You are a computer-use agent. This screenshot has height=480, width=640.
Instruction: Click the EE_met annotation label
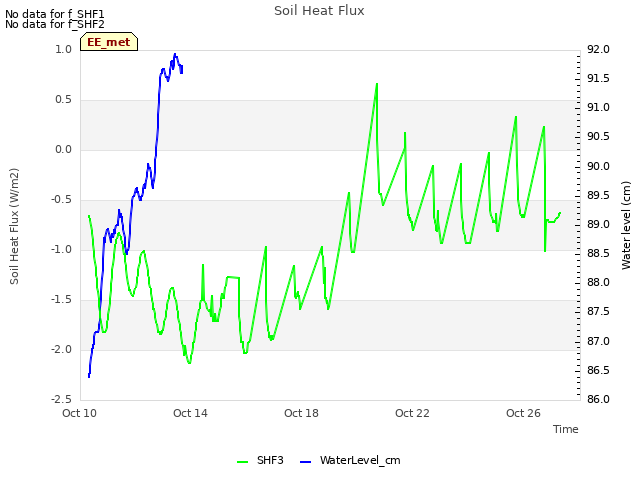pos(109,42)
